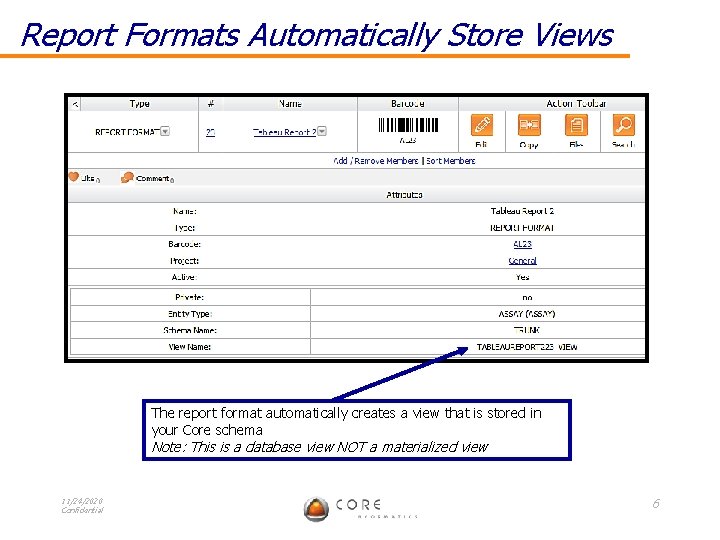Click the Search magnifier icon

624,125
